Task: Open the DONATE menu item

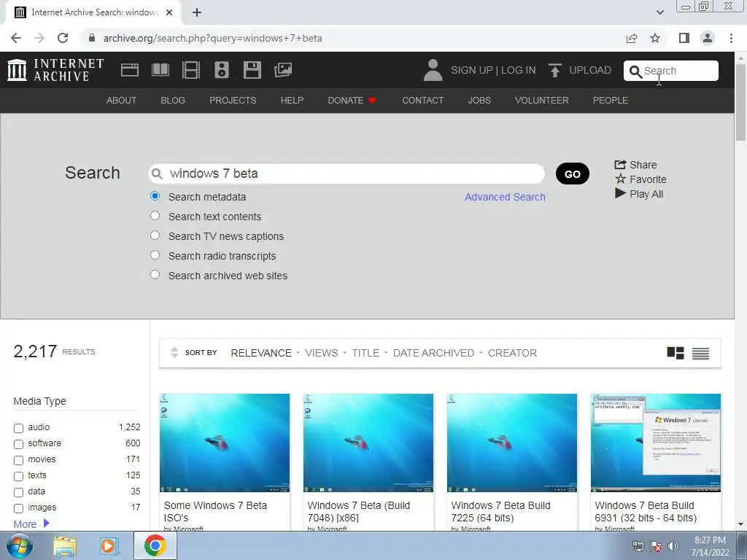Action: pos(352,101)
